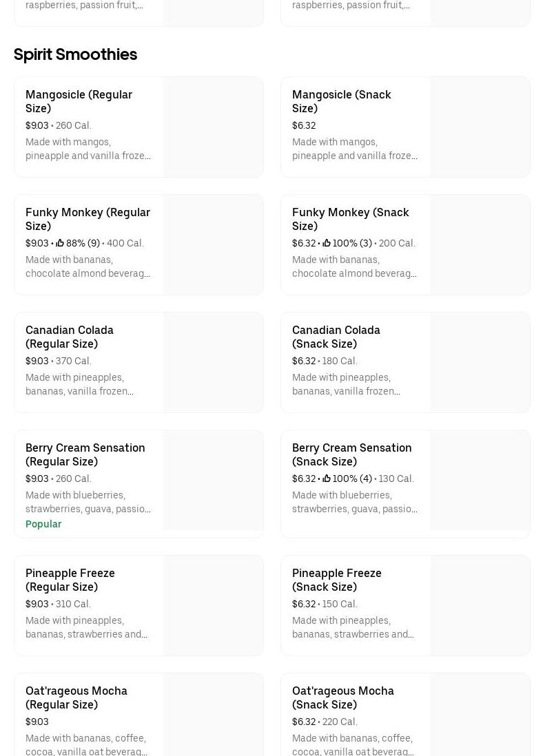Select Oat'rageous Mocha (Regular Size)

coord(76,697)
